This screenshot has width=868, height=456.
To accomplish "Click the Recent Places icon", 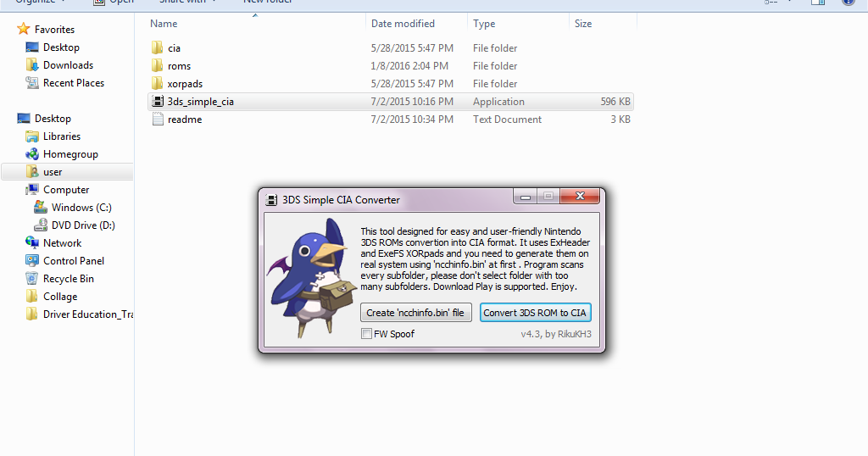I will [32, 82].
